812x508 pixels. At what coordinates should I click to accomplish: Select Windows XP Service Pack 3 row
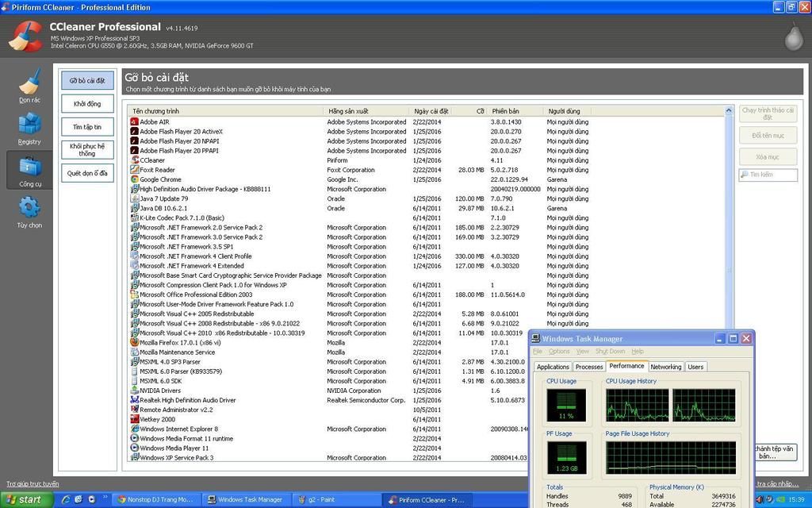pyautogui.click(x=327, y=458)
